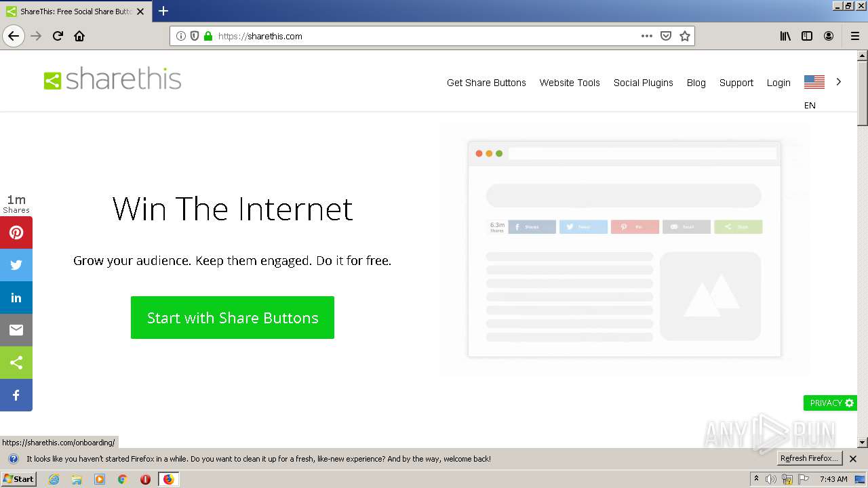
Task: Open the Firefox hamburger menu
Action: point(854,36)
